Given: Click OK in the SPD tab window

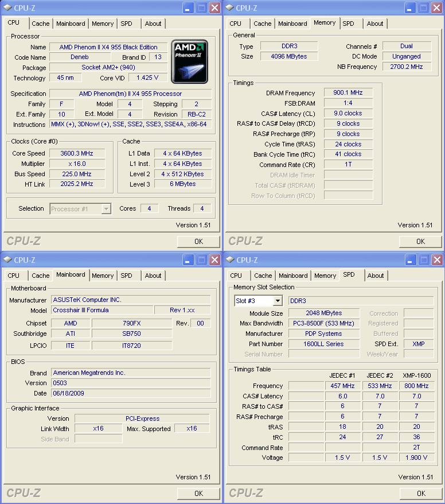Looking at the screenshot, I should [x=421, y=494].
